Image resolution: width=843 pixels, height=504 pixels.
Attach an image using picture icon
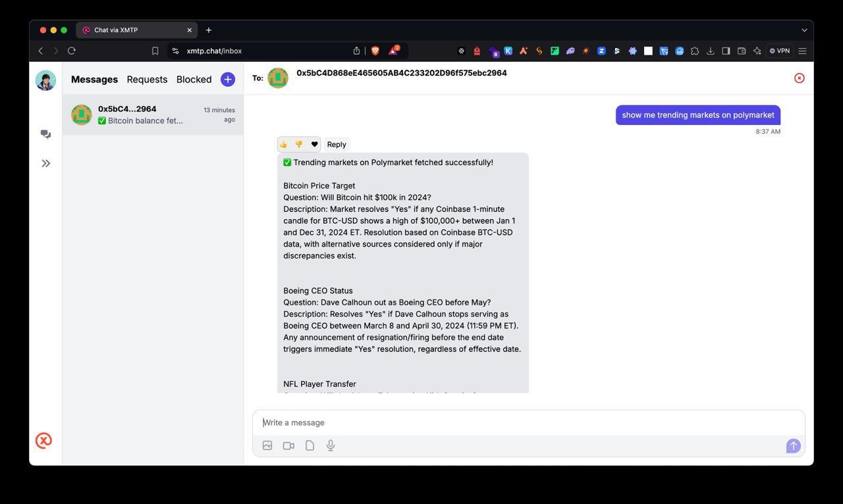tap(267, 445)
